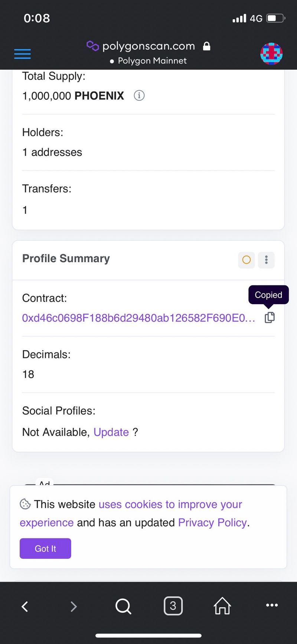Open the three-dot options in Profile Summary
The width and height of the screenshot is (297, 644).
click(266, 260)
